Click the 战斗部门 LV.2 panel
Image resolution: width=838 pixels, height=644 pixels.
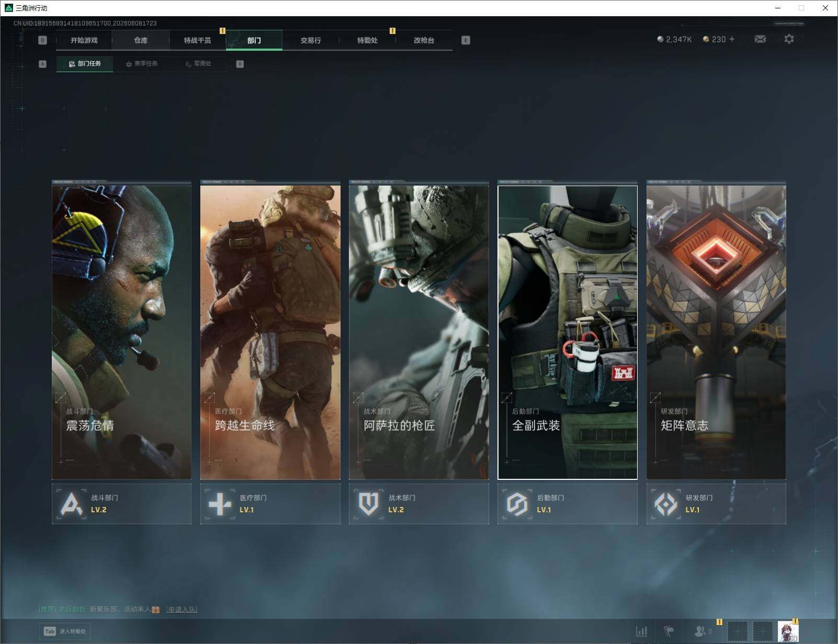[x=121, y=504]
